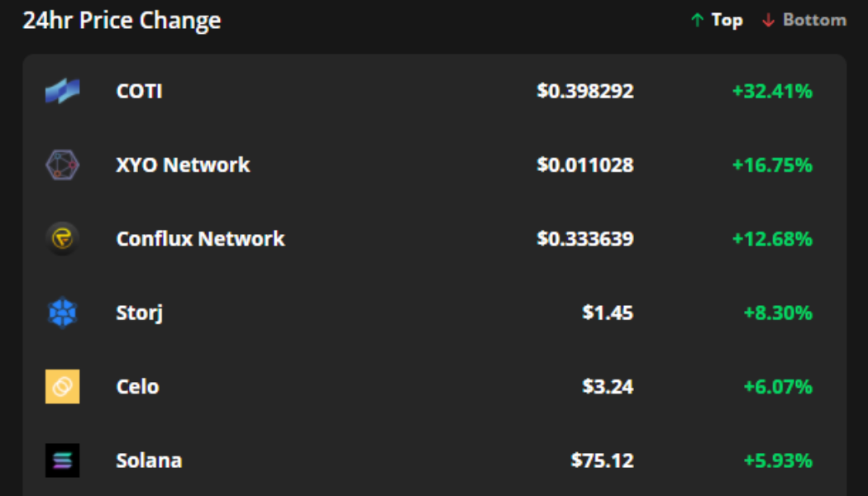868x496 pixels.
Task: Click the Conflux Network logo icon
Action: tap(62, 239)
